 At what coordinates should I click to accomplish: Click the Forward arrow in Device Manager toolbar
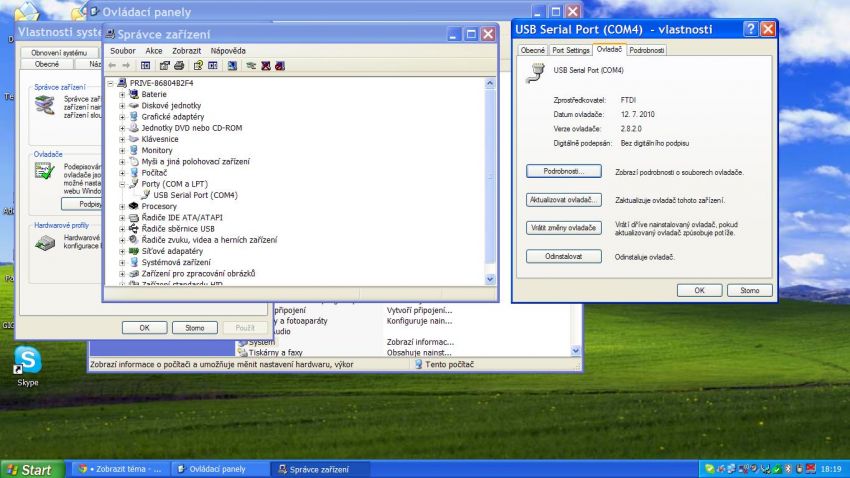coord(126,66)
